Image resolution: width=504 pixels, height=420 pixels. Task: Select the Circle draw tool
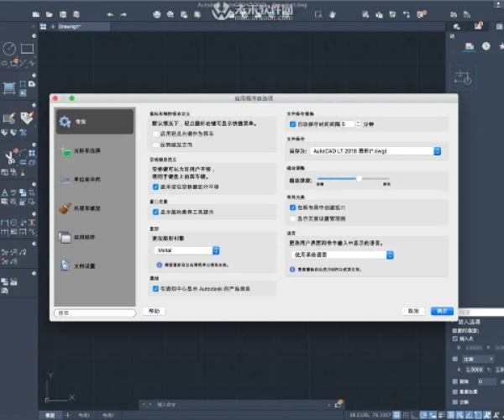point(9,49)
